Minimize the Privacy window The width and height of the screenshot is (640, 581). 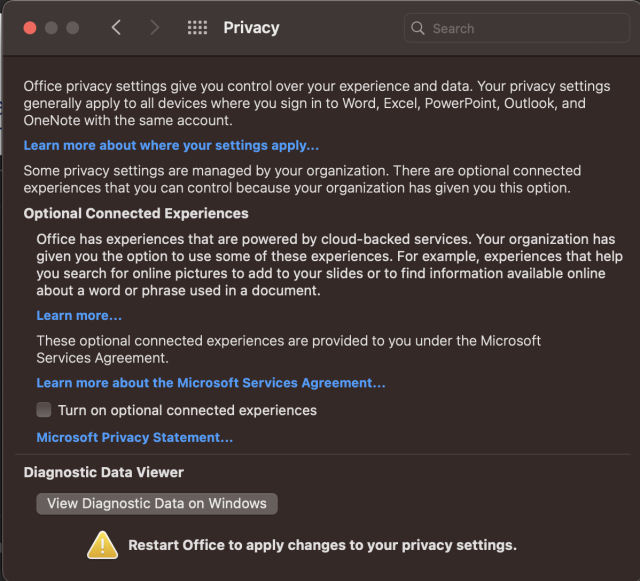[51, 28]
